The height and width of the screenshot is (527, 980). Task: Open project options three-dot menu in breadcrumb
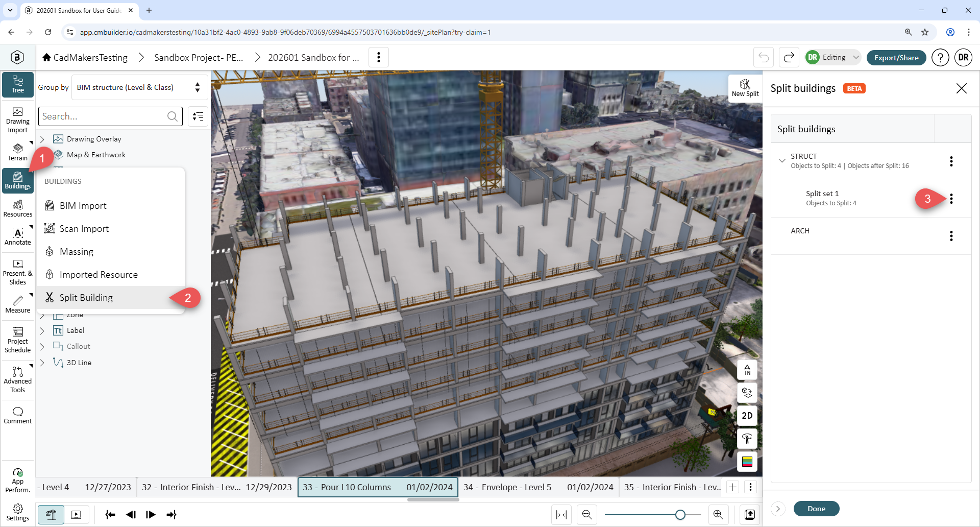(x=379, y=57)
